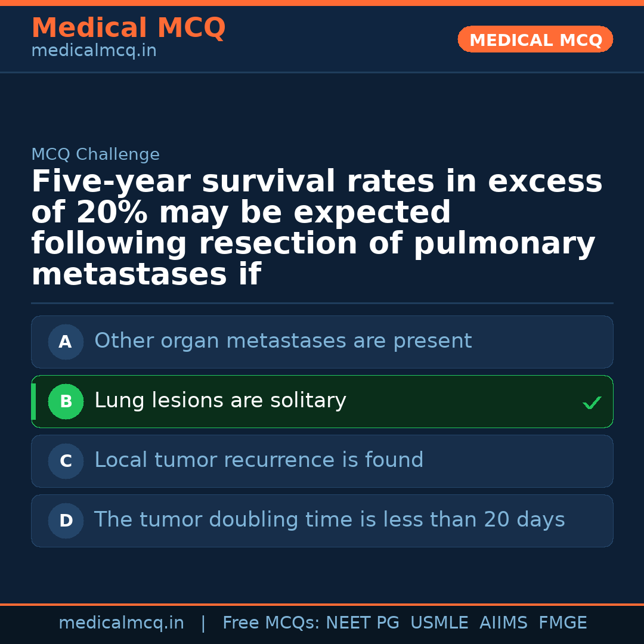Click the footer medicalmcq.in link

point(121,623)
